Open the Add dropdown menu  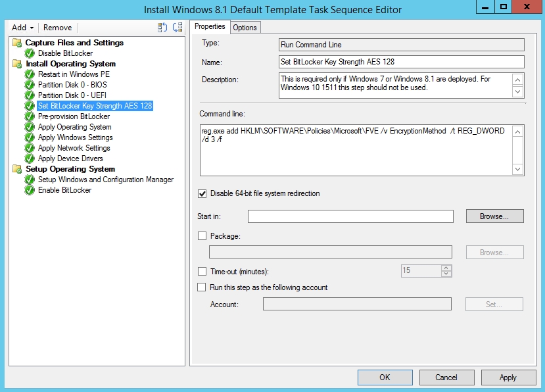click(x=21, y=28)
